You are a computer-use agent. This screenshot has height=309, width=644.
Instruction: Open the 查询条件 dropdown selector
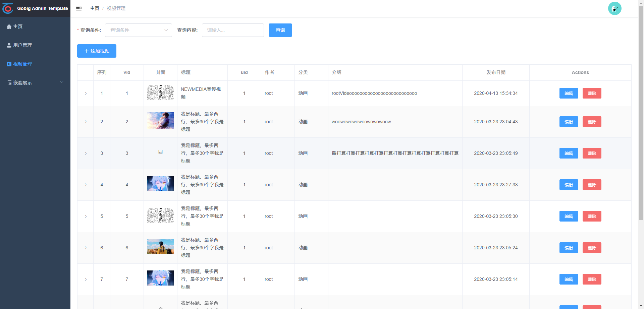click(x=138, y=30)
